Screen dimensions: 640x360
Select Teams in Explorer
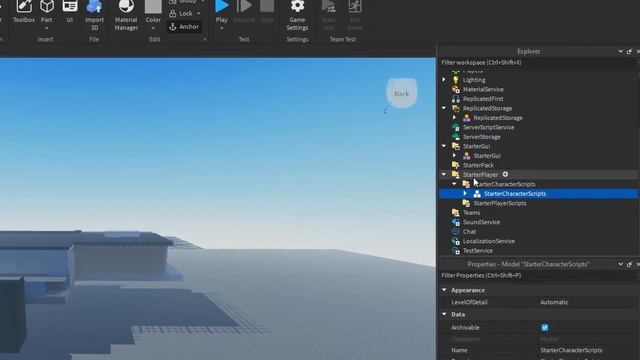tap(471, 213)
